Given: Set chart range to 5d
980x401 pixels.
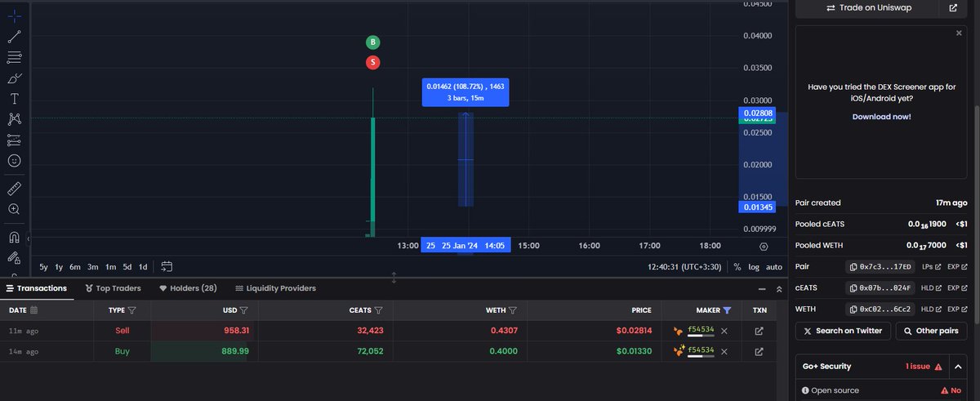Looking at the screenshot, I should [x=127, y=266].
